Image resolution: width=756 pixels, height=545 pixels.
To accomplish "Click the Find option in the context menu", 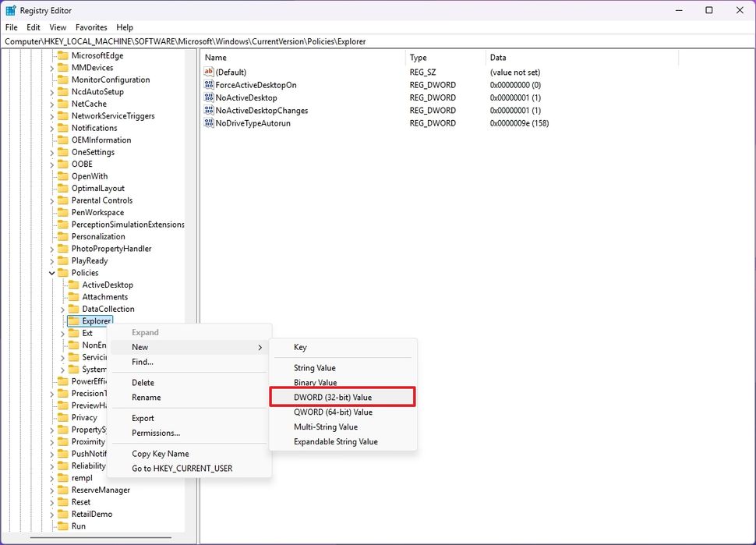I will (144, 362).
